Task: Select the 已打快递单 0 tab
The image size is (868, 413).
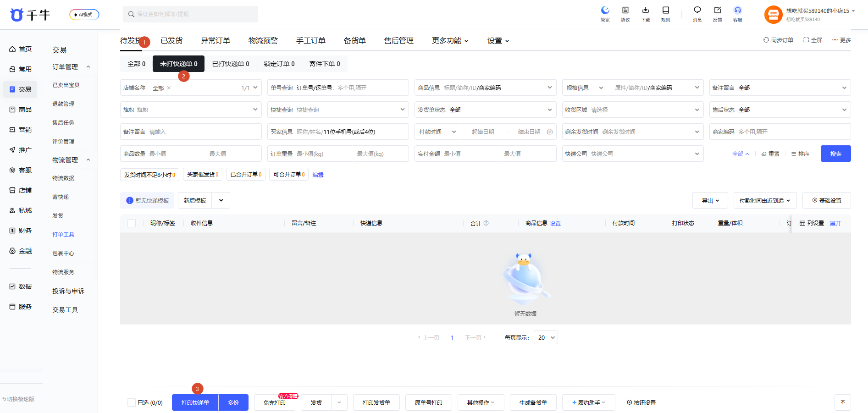Action: [231, 64]
